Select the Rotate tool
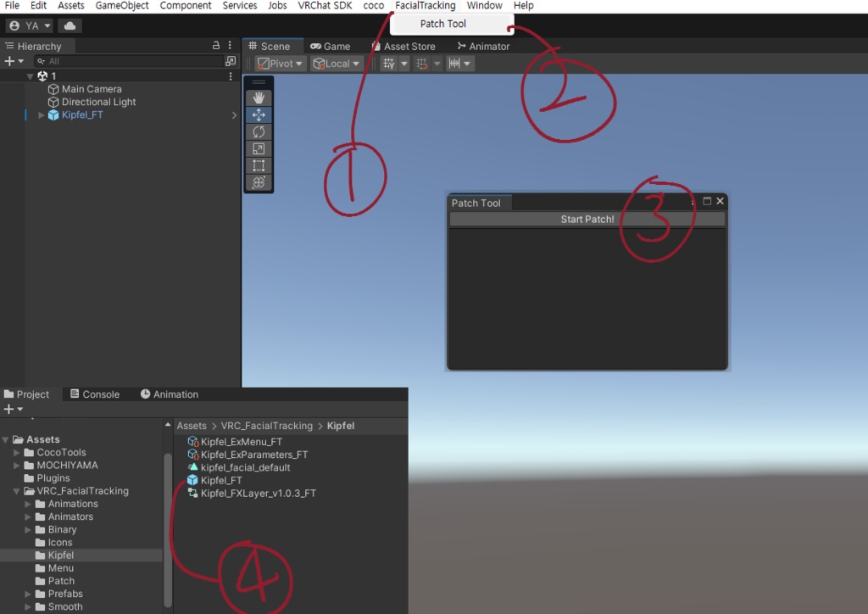Viewport: 868px width, 614px height. (259, 131)
